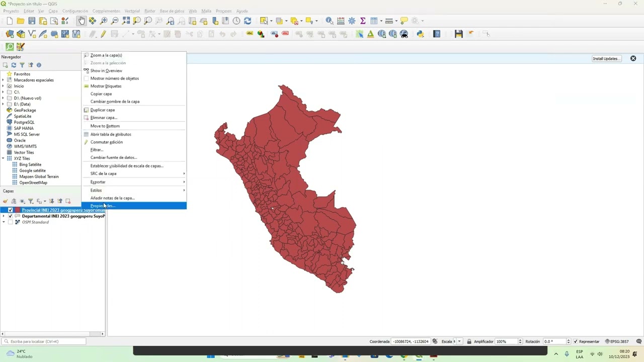Open the Python Console icon

click(x=420, y=34)
